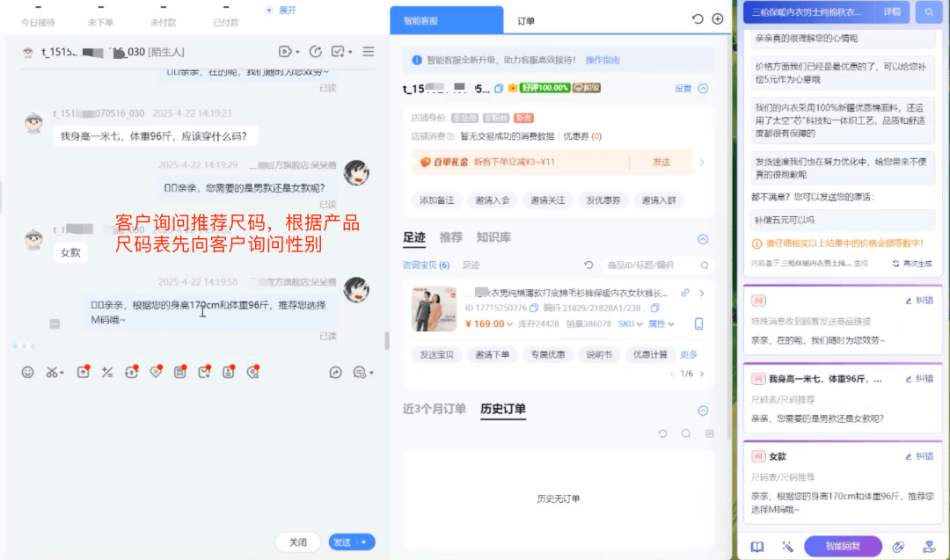950x560 pixels.
Task: Click the circled plus icon at panel top
Action: tap(718, 19)
